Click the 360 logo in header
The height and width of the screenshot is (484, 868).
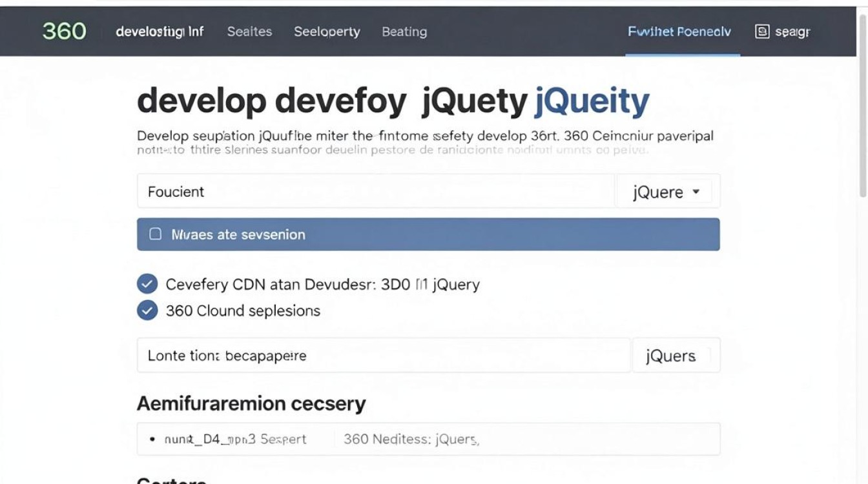tap(64, 31)
